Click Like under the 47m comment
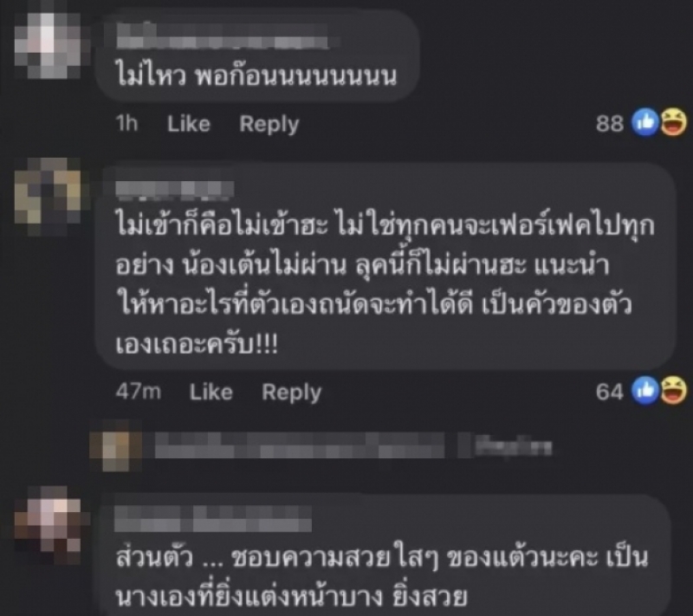693x616 pixels. click(x=210, y=392)
